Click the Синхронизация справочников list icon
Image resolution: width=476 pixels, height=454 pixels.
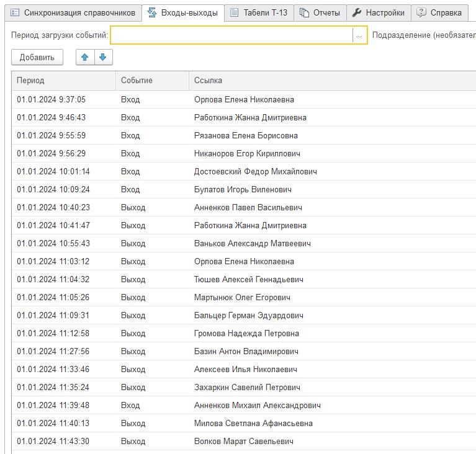click(16, 12)
